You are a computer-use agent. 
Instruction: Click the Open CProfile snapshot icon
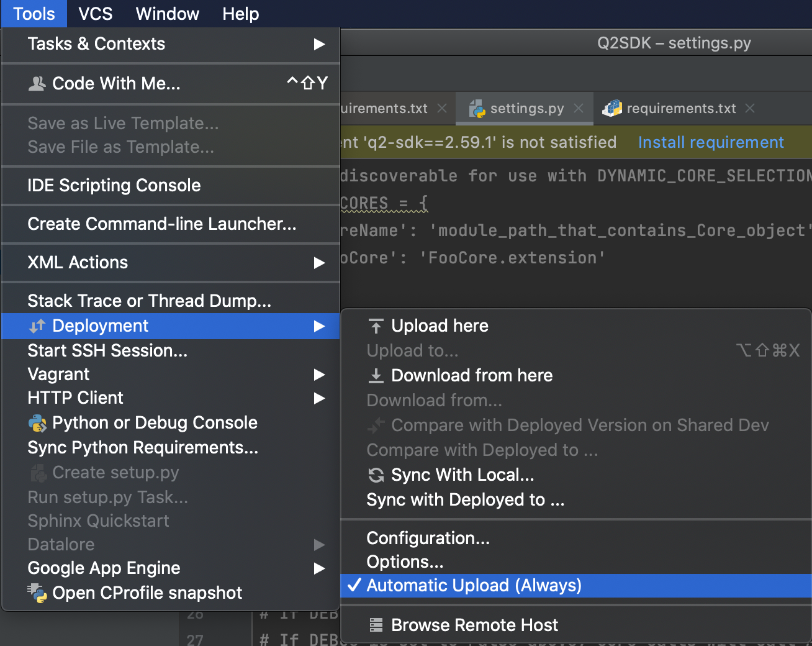click(37, 593)
